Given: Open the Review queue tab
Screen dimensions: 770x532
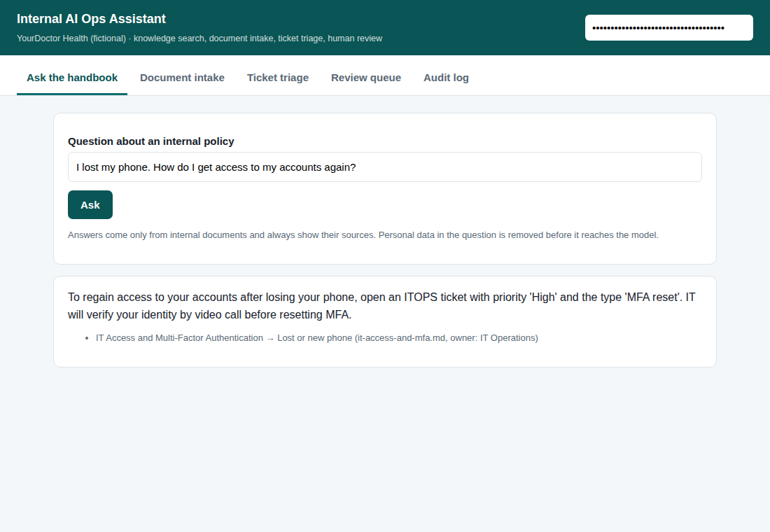Looking at the screenshot, I should (366, 78).
